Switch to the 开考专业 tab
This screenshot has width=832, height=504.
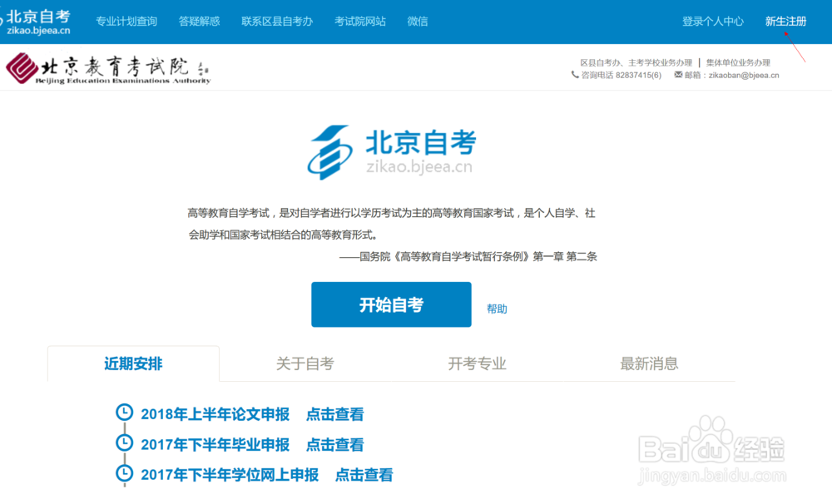click(x=477, y=363)
